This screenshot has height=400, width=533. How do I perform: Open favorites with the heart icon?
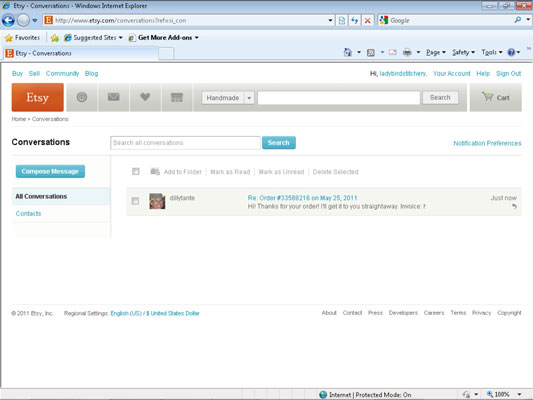(145, 98)
